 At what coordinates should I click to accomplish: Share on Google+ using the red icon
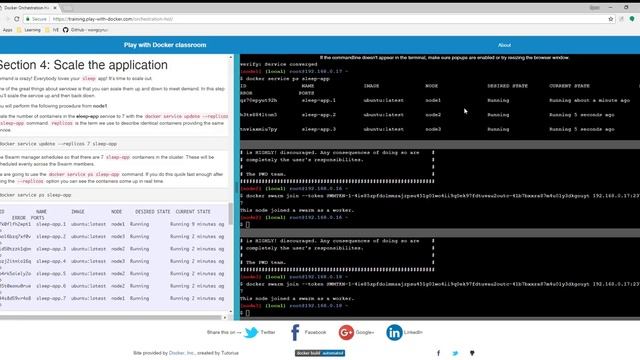point(346,332)
